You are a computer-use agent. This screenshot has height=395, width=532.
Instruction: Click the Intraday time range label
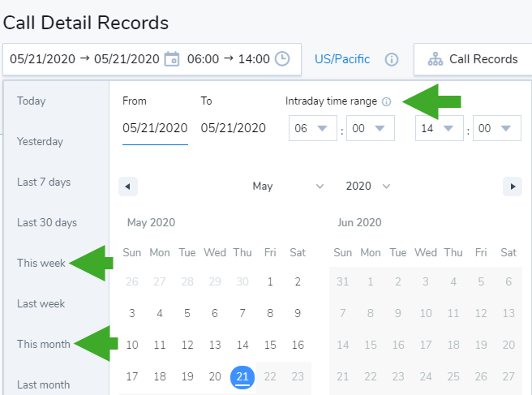[x=331, y=101]
